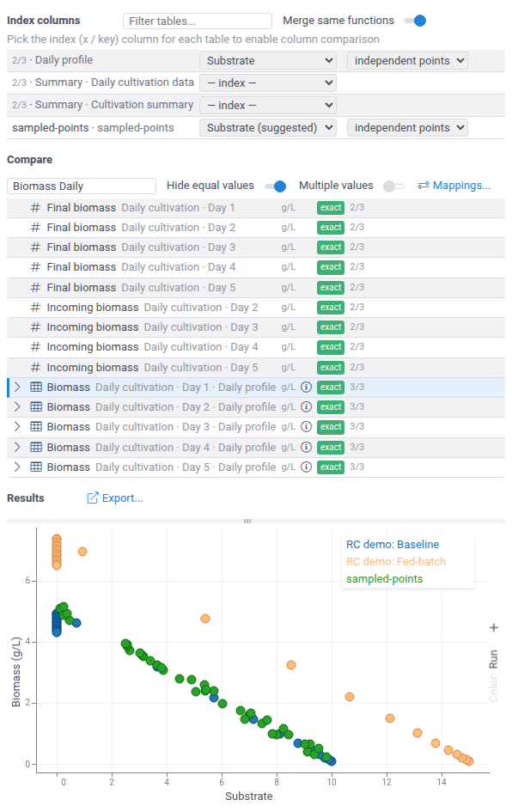The height and width of the screenshot is (812, 512).
Task: Select Incoming biomass Day 3 row
Action: pyautogui.click(x=256, y=327)
